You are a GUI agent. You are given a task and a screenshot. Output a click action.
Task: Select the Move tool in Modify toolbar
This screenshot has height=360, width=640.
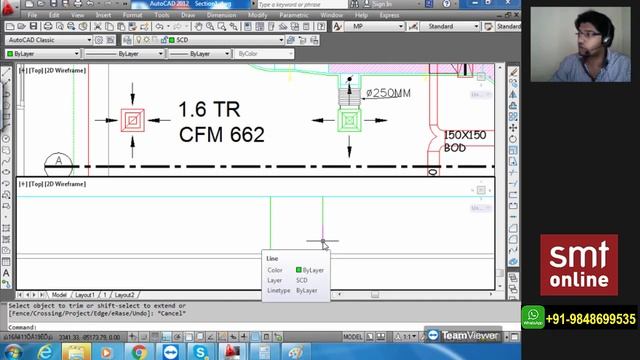point(513,128)
